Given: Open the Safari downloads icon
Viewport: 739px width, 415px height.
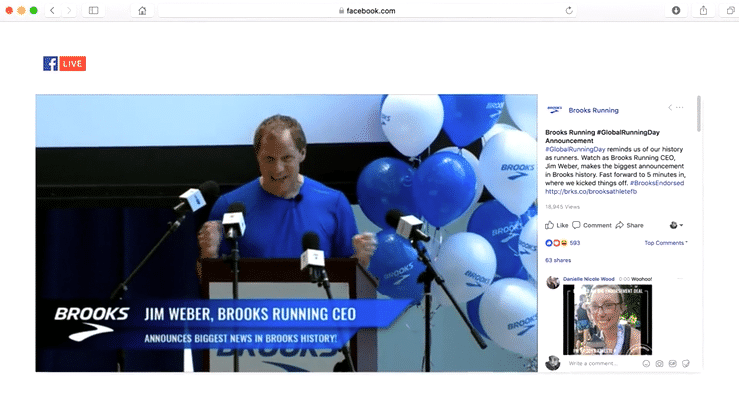Looking at the screenshot, I should [676, 10].
